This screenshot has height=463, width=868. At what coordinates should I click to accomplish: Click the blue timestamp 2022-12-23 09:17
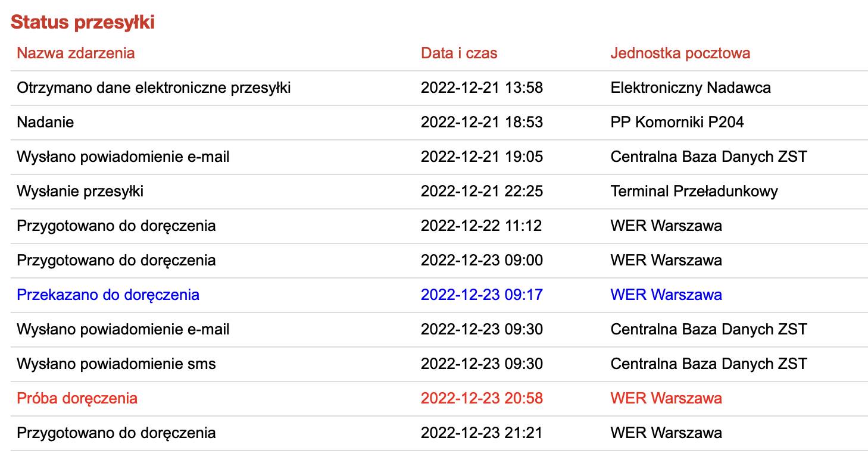tap(482, 295)
